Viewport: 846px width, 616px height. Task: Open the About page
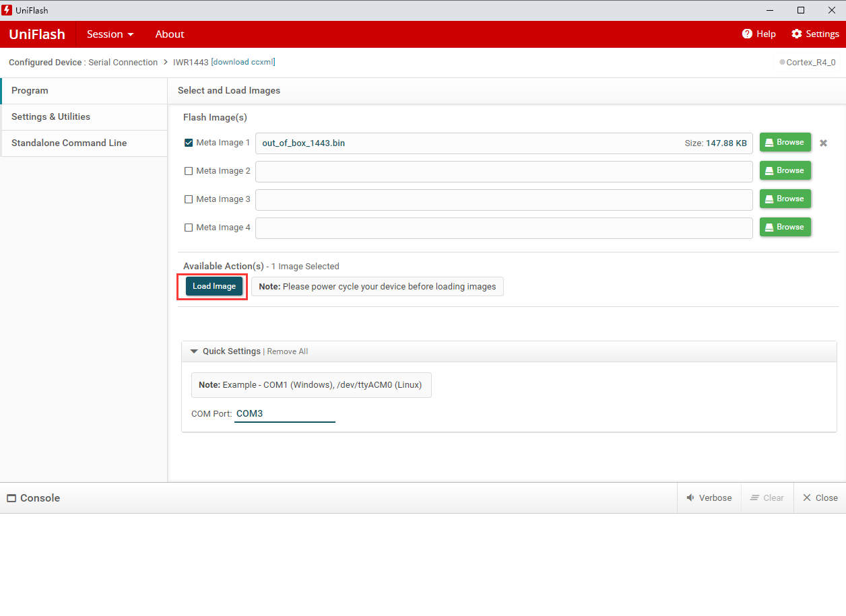[170, 34]
